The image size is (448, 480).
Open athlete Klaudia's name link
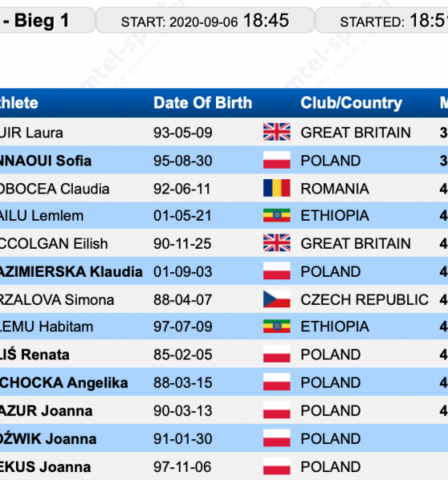[70, 271]
